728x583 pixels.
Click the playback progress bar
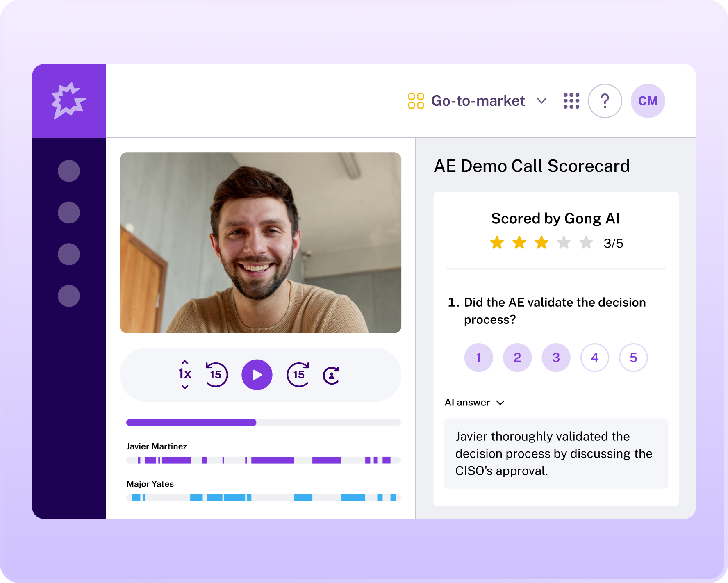pos(264,422)
